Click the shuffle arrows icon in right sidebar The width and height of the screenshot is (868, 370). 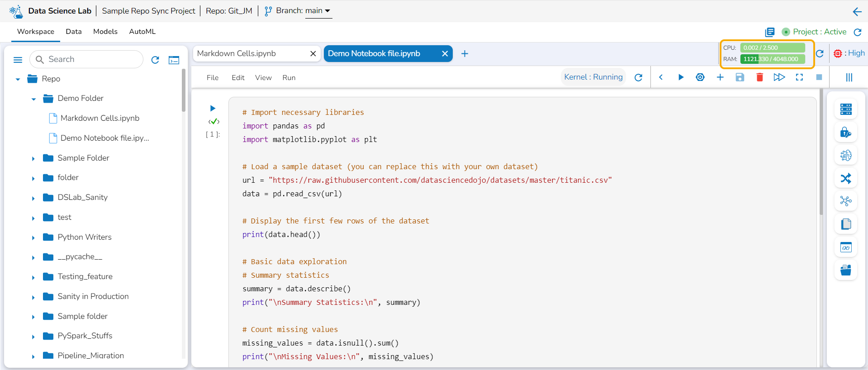click(x=845, y=178)
